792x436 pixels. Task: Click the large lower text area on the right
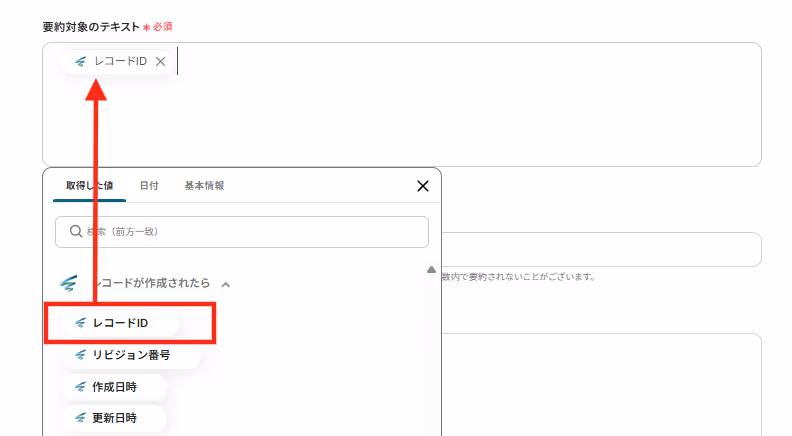click(601, 384)
